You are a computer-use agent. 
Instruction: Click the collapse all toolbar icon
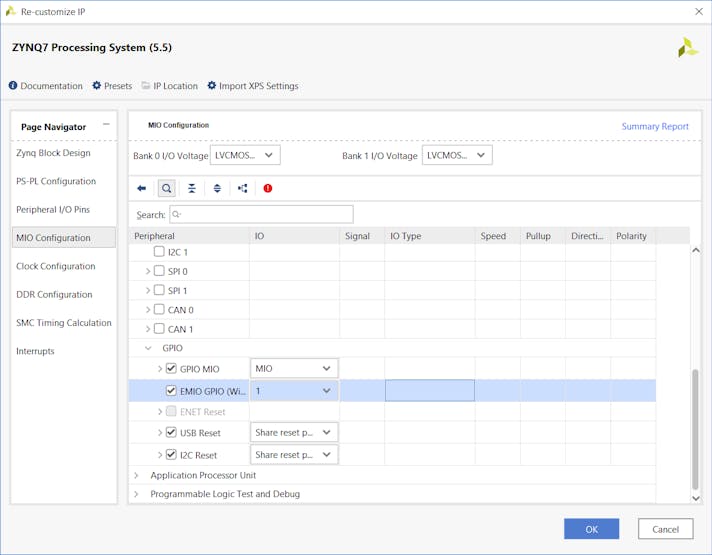192,188
